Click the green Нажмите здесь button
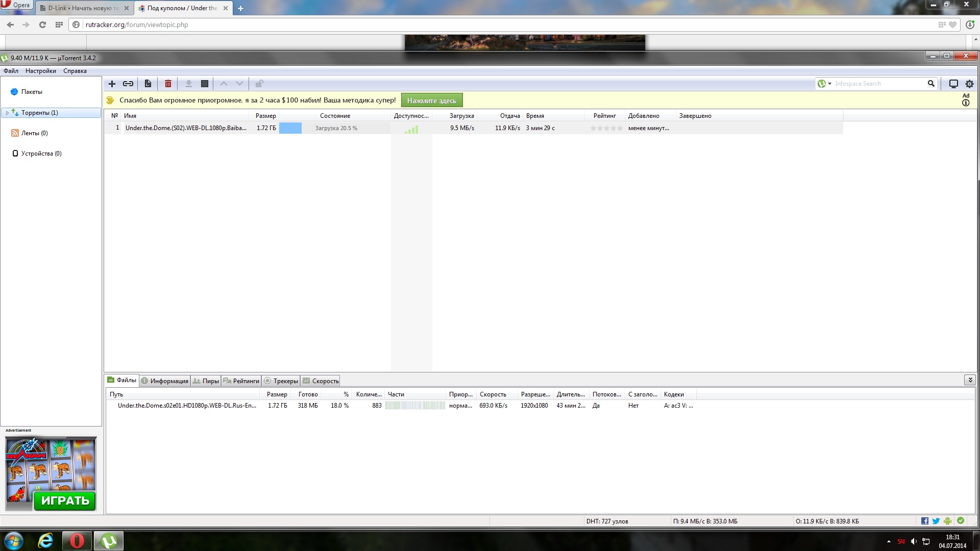This screenshot has height=551, width=980. (432, 101)
